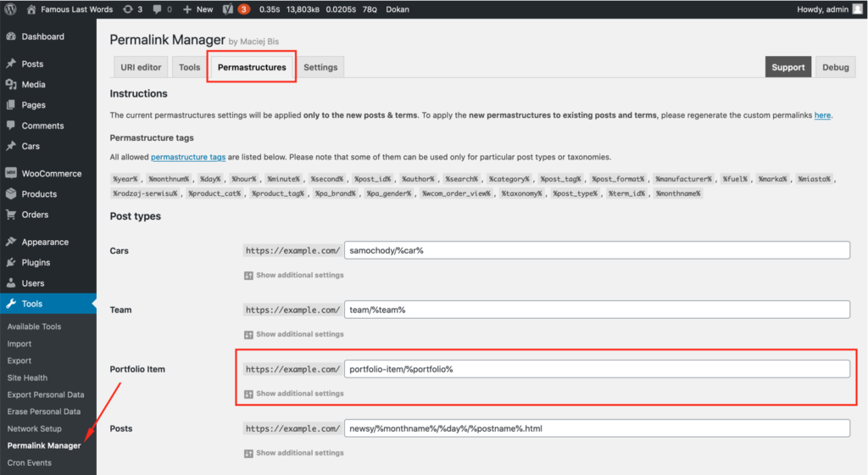Click the %product_cat% tag

coord(214,193)
